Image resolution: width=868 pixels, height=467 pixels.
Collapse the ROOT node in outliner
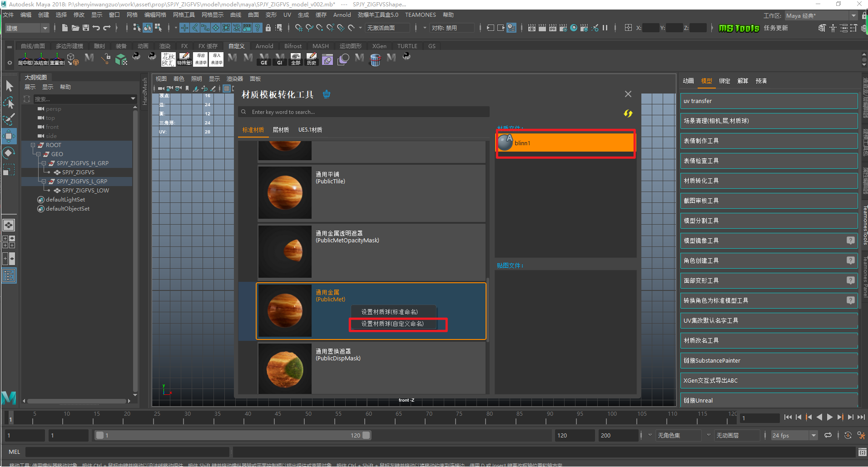pos(33,145)
